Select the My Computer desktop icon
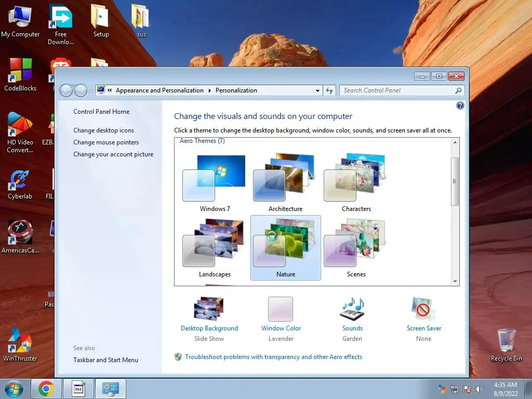532x399 pixels. click(20, 21)
